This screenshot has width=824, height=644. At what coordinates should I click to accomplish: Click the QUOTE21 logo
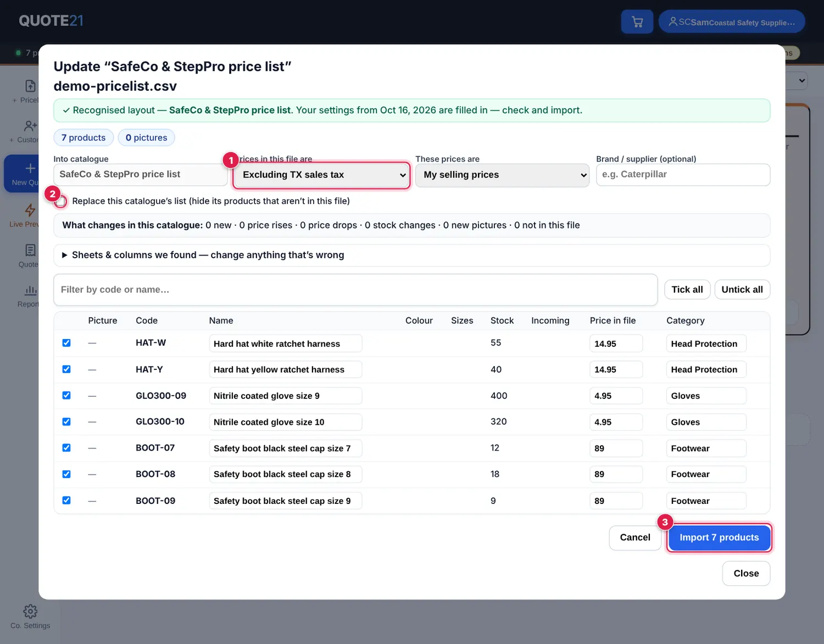[x=51, y=21]
